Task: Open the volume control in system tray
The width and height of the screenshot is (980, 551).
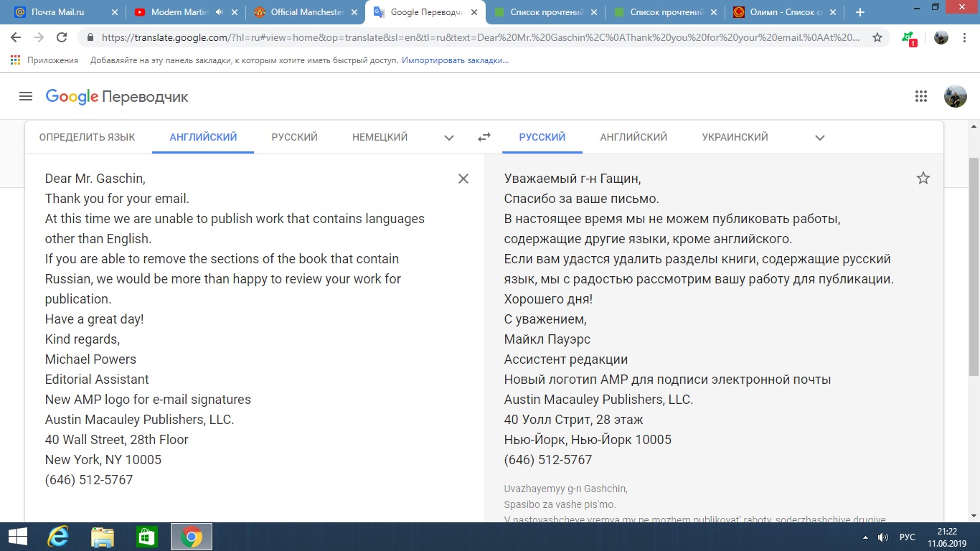Action: click(x=884, y=537)
